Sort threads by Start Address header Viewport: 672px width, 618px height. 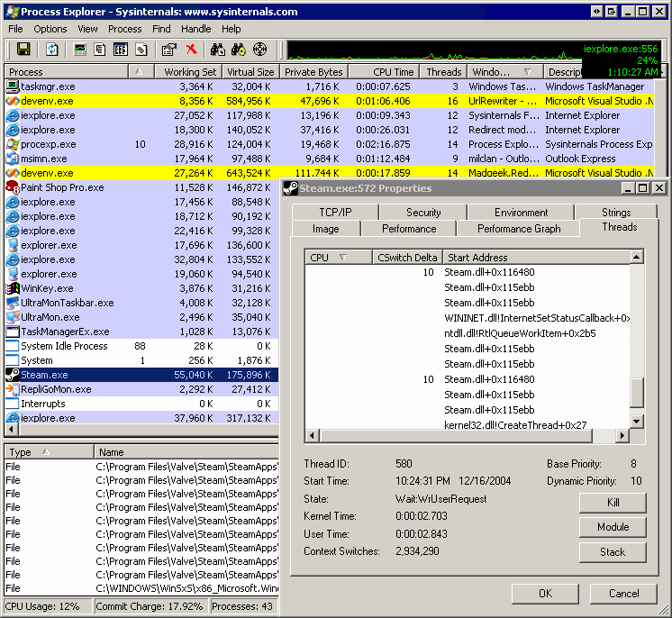(537, 257)
